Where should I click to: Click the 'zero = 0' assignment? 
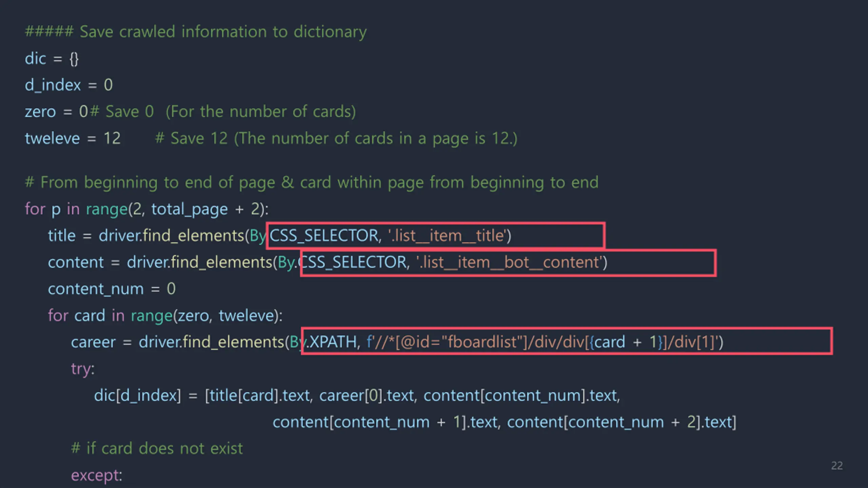click(x=56, y=111)
